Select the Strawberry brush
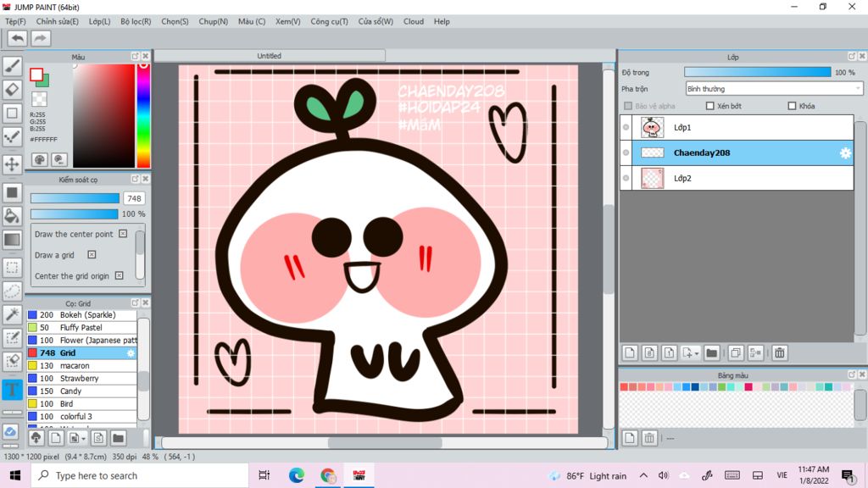Image resolution: width=868 pixels, height=488 pixels. (82, 379)
